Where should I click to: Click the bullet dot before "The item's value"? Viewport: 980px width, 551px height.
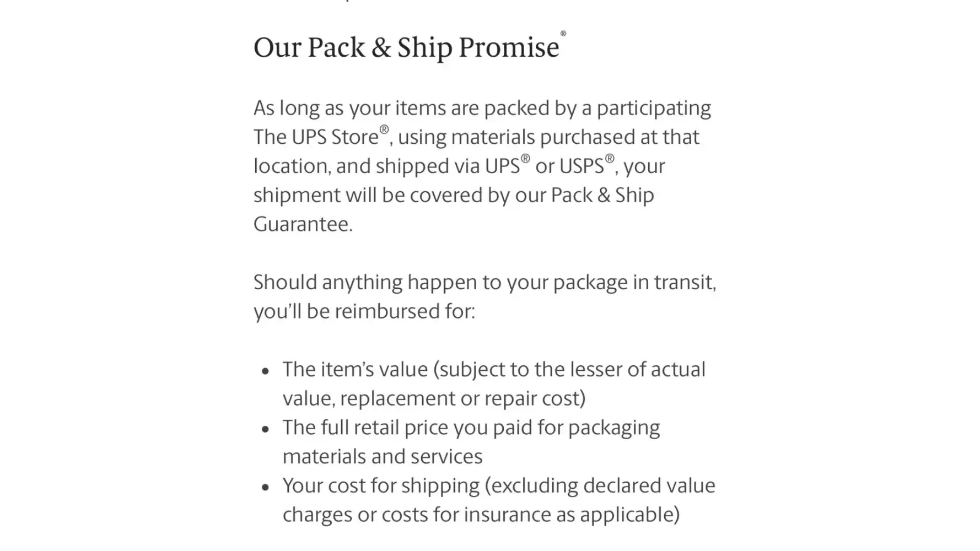pos(266,371)
